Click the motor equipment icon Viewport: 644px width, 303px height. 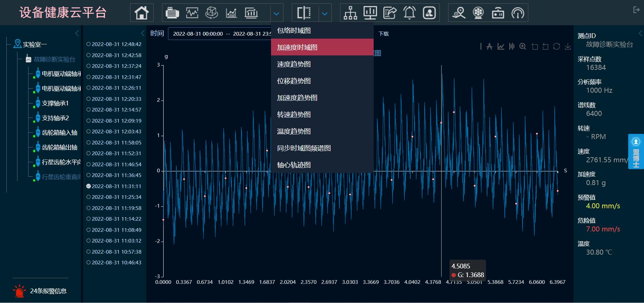[172, 13]
